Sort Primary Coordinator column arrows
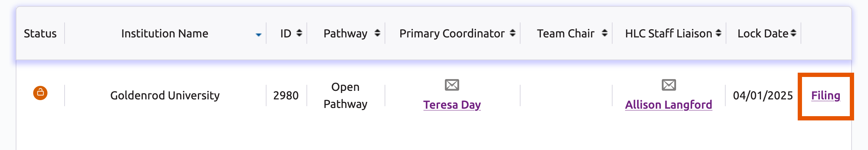The width and height of the screenshot is (868, 150). point(512,33)
